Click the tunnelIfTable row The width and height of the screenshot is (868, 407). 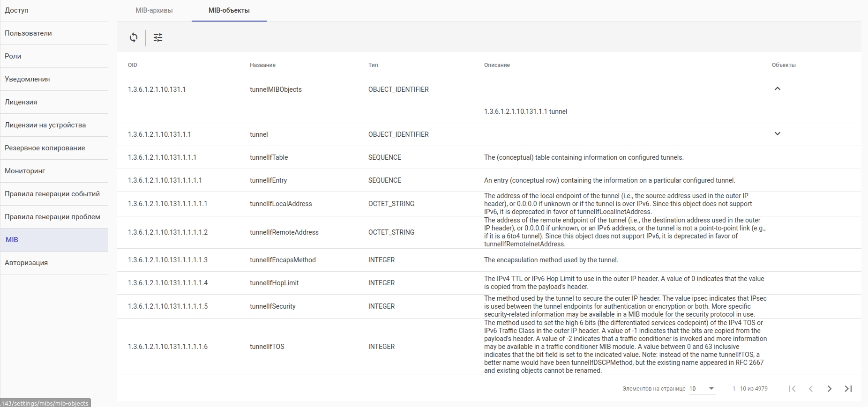coord(269,157)
